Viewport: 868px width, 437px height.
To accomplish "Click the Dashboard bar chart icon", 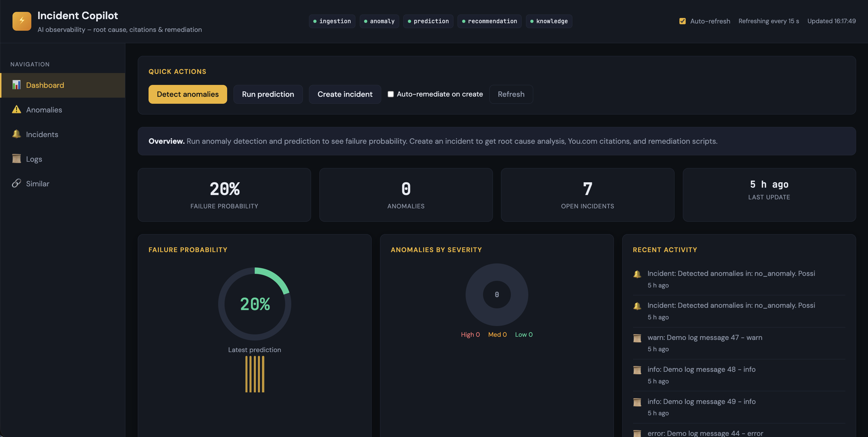I will point(16,85).
